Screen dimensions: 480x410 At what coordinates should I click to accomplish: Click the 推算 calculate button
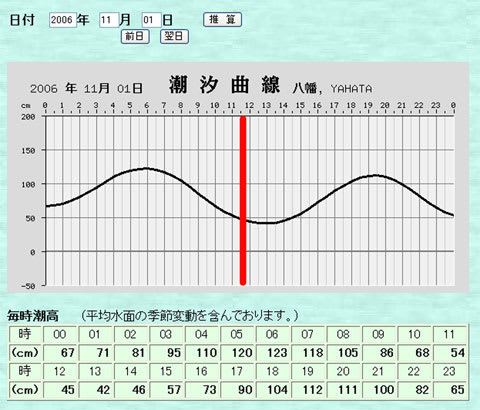click(x=222, y=20)
